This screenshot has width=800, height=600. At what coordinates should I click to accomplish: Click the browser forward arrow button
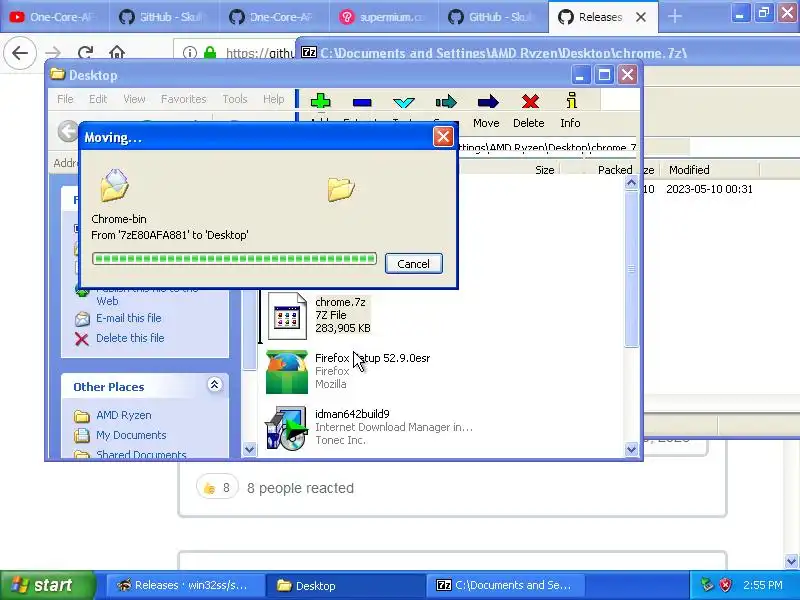[53, 53]
